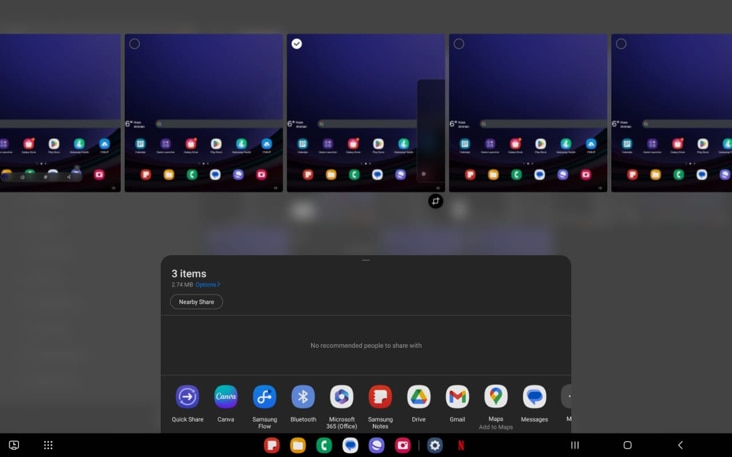Share items through Gmail
This screenshot has height=457, width=732.
pyautogui.click(x=457, y=397)
